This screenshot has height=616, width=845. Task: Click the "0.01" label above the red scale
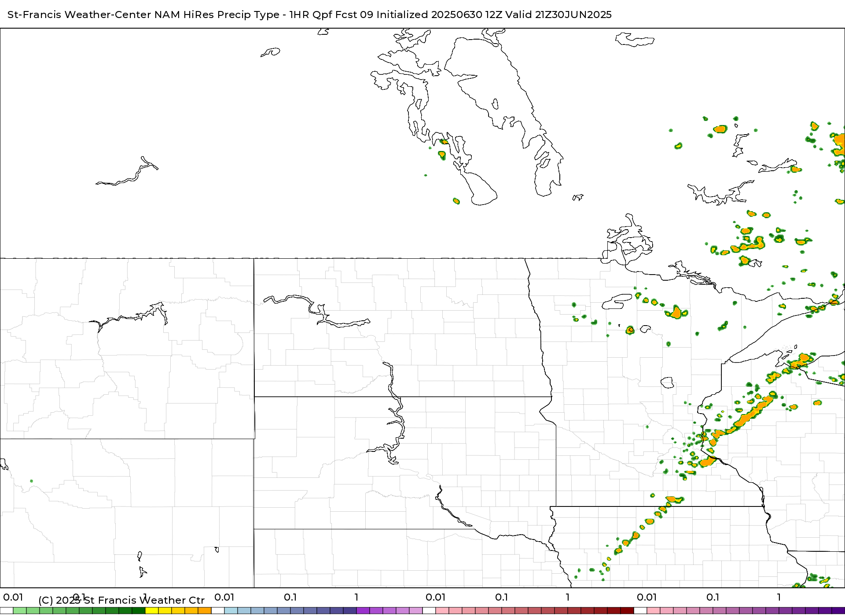pyautogui.click(x=436, y=597)
